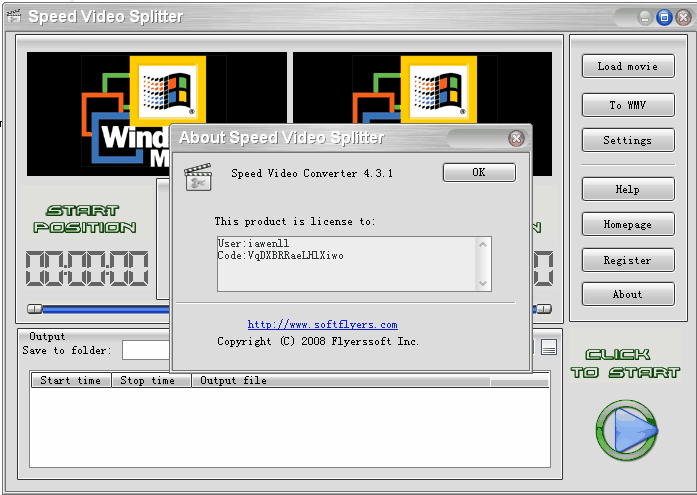Open the softflyers.com website link
The width and height of the screenshot is (697, 495).
pos(322,324)
